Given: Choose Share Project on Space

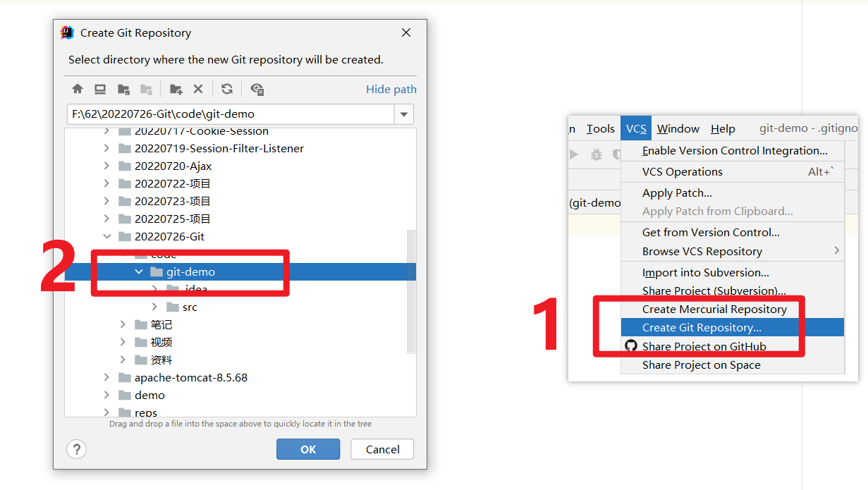Looking at the screenshot, I should tap(733, 365).
